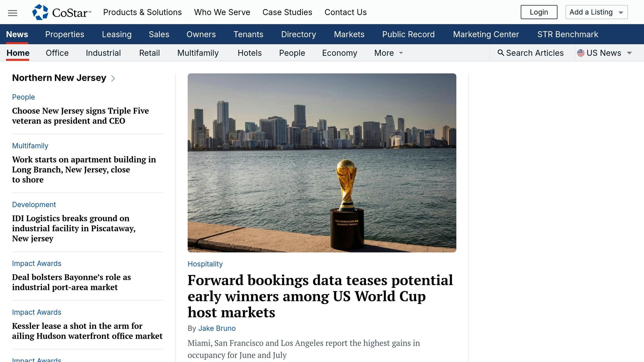Click the CoStar logo

62,12
